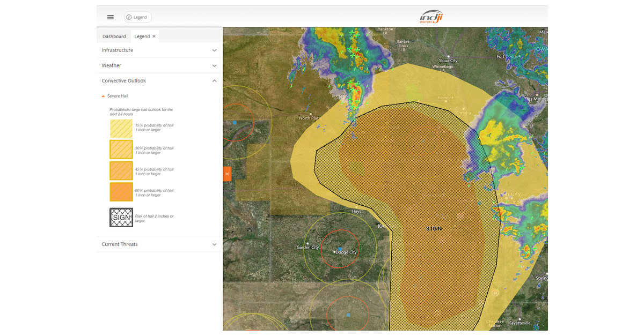Image resolution: width=644 pixels, height=336 pixels.
Task: Expand the Current Threats section
Action: pos(159,244)
